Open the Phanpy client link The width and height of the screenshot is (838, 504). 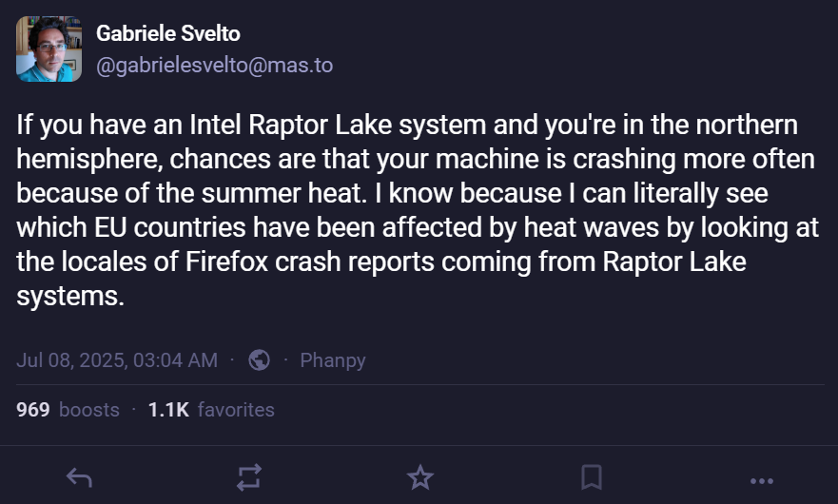(332, 360)
